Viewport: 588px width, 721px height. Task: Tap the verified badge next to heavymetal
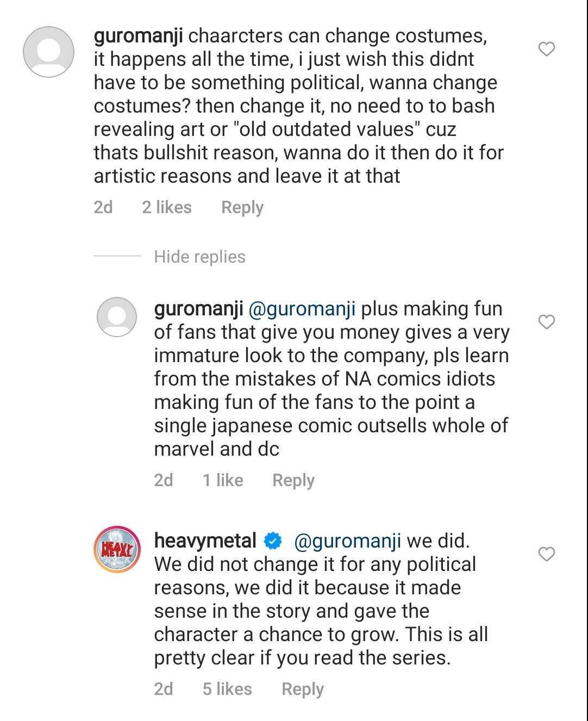[x=273, y=541]
